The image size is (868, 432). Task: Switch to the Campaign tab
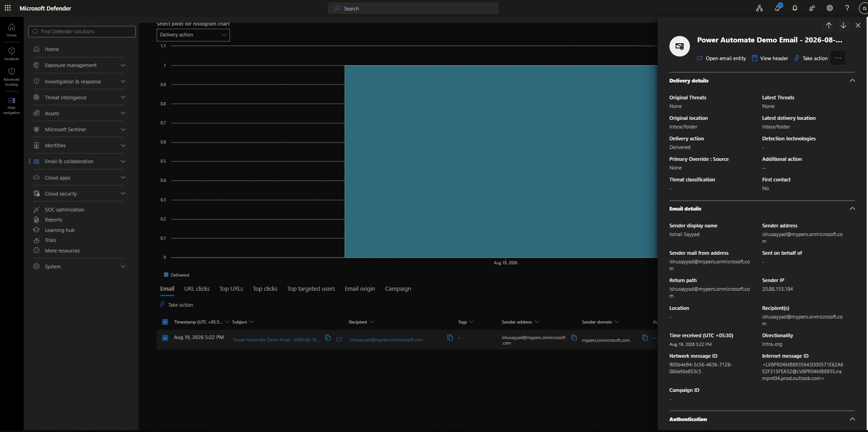pyautogui.click(x=398, y=289)
